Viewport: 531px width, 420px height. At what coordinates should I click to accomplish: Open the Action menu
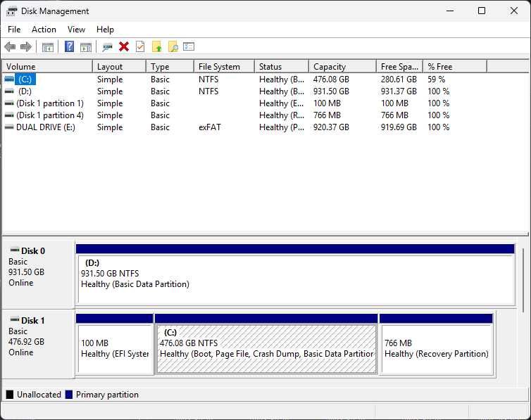44,30
